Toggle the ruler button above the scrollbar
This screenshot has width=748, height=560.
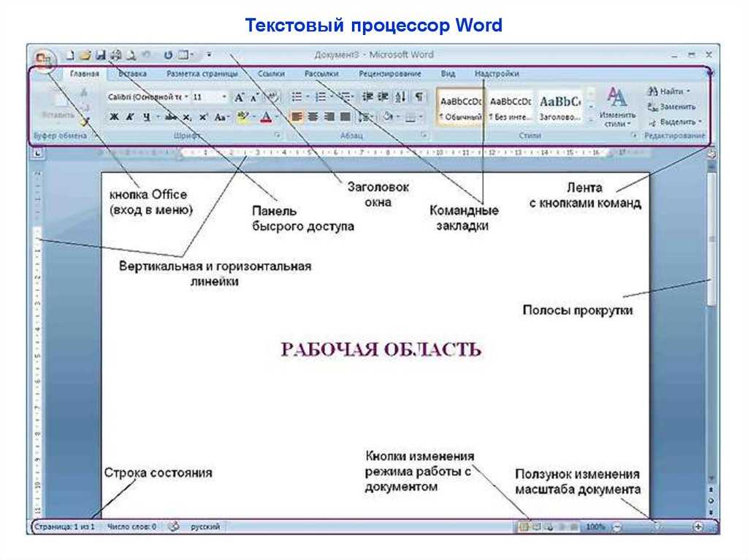point(711,154)
